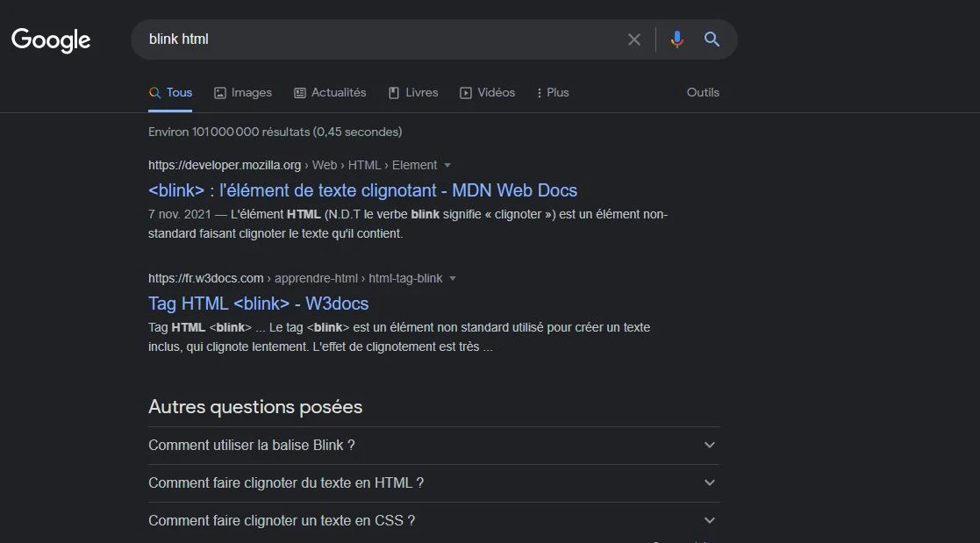
Task: Expand 'Comment utiliser la balise Blink ?'
Action: (x=433, y=446)
